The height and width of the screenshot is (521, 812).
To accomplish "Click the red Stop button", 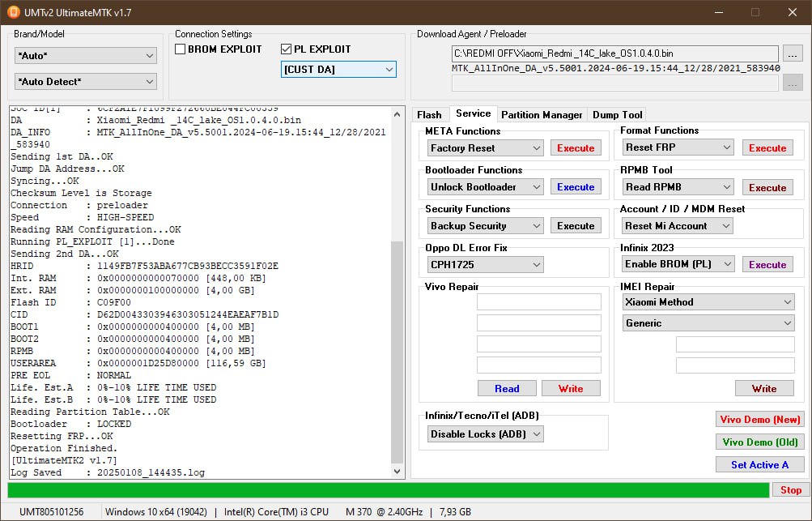I will pos(791,490).
